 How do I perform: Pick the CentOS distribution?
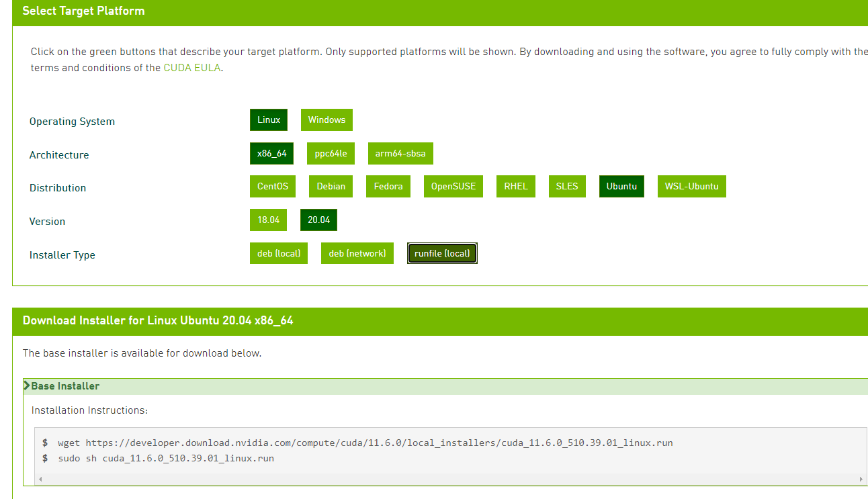[273, 187]
